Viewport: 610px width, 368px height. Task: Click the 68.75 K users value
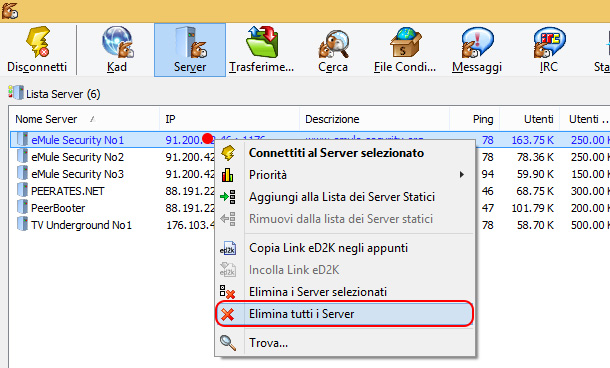[x=535, y=191]
